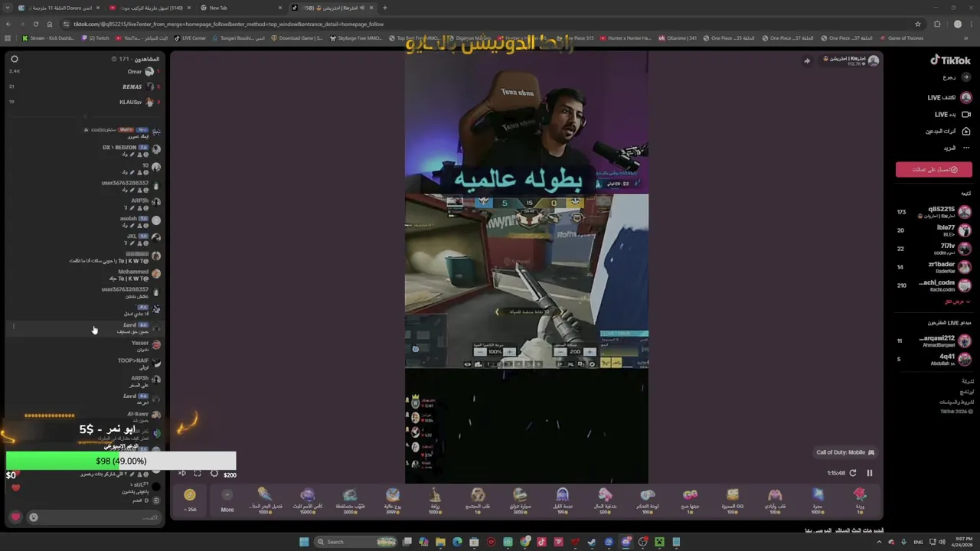Open the ENG language indicator in tray
This screenshot has height=551, width=980.
tap(918, 542)
